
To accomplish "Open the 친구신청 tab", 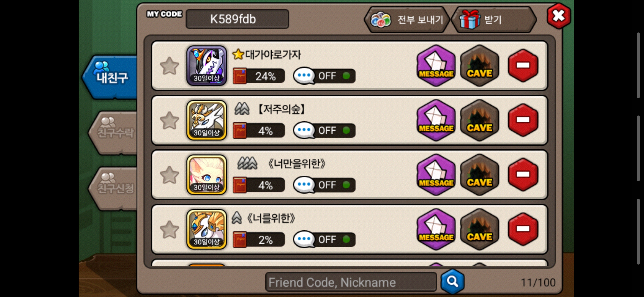I will 113,188.
